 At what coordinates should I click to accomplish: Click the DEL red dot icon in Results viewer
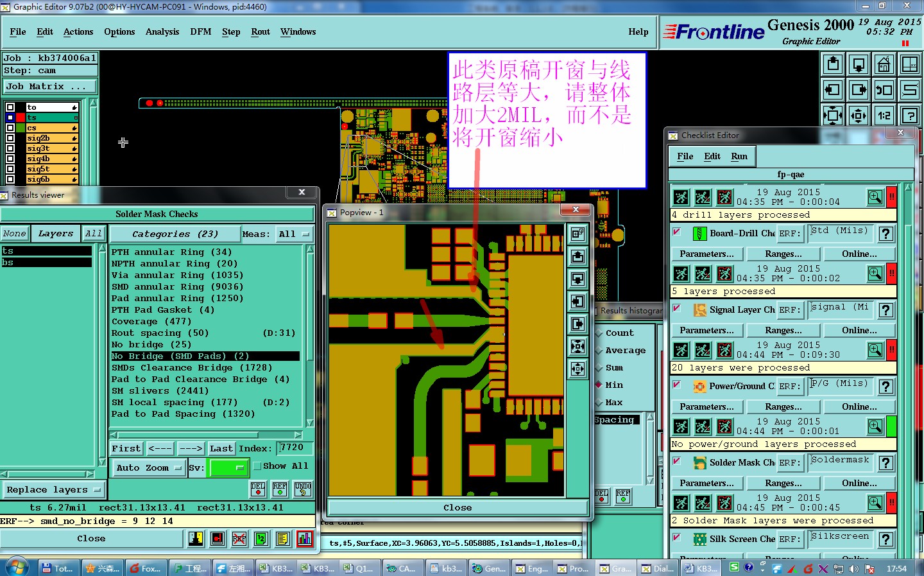[258, 489]
